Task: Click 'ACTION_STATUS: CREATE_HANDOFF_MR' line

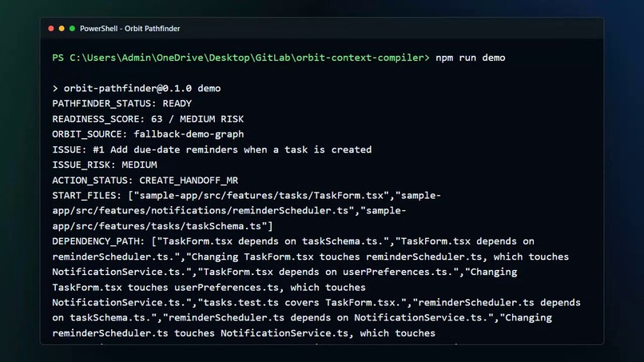Action: [145, 181]
